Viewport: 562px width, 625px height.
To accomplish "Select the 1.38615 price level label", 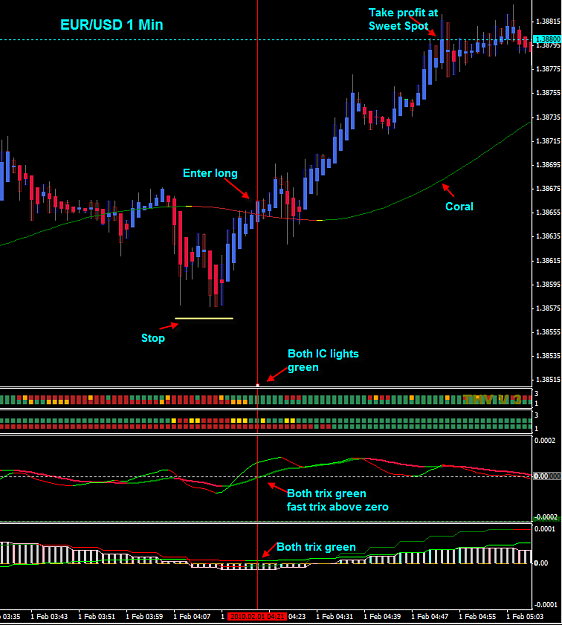I will (x=548, y=261).
